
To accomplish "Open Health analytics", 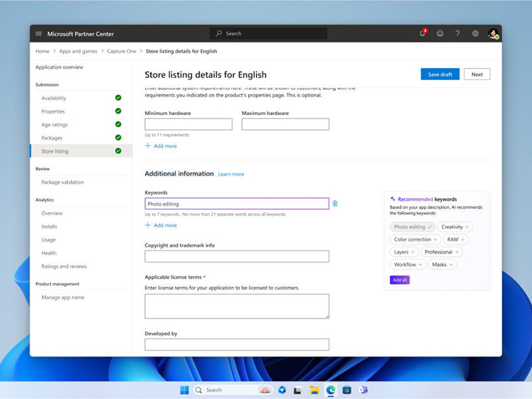I will (49, 253).
